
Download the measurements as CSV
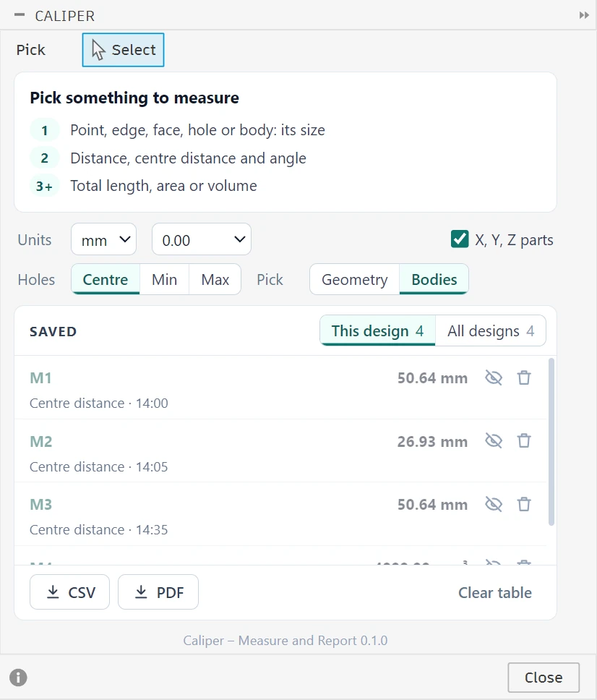coord(69,592)
